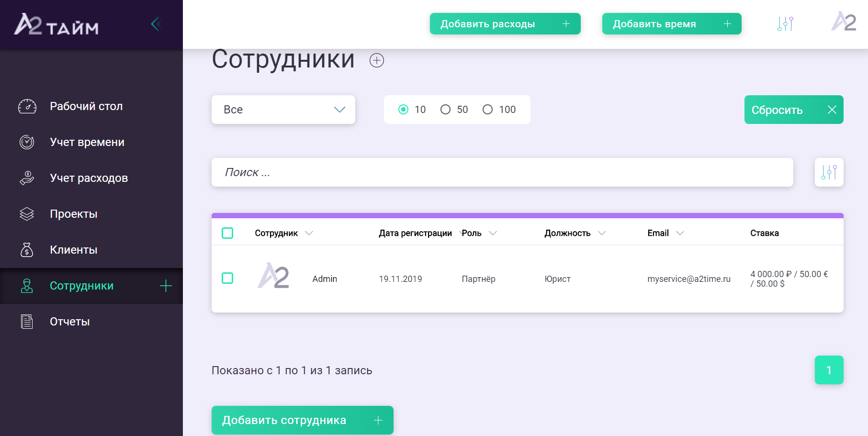
Task: Open the Проекты layers icon
Action: 27,214
